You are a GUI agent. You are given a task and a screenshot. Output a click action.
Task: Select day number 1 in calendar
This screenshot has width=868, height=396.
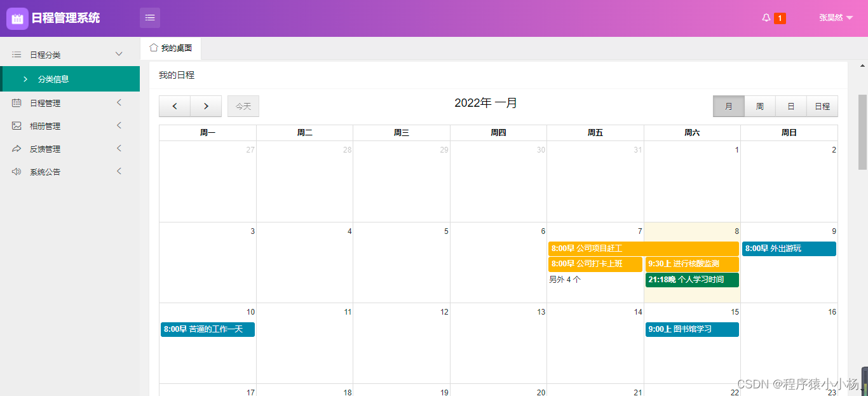click(x=737, y=150)
